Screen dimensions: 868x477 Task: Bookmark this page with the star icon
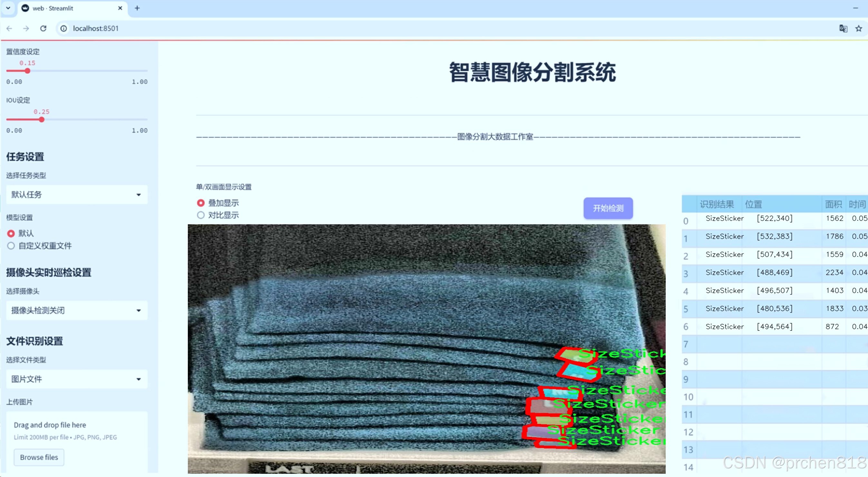pos(858,28)
